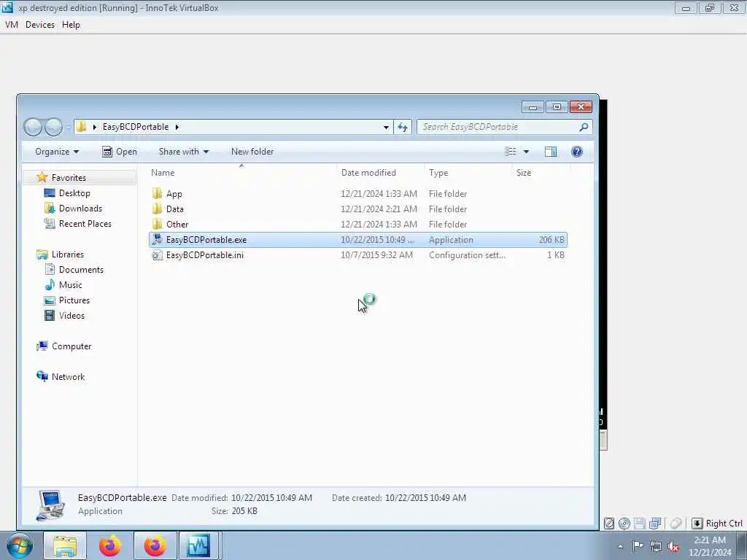Open the Help menu in VirtualBox
The width and height of the screenshot is (747, 560).
click(71, 25)
